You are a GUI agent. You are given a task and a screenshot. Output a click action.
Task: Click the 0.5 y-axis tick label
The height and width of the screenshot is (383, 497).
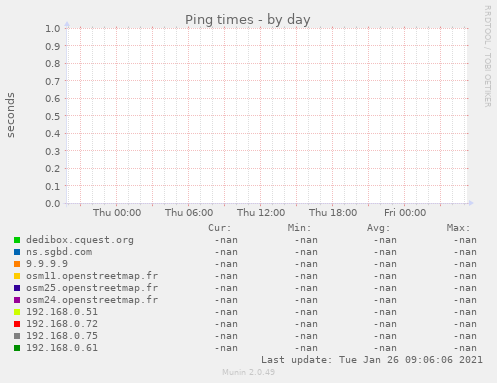(x=53, y=116)
